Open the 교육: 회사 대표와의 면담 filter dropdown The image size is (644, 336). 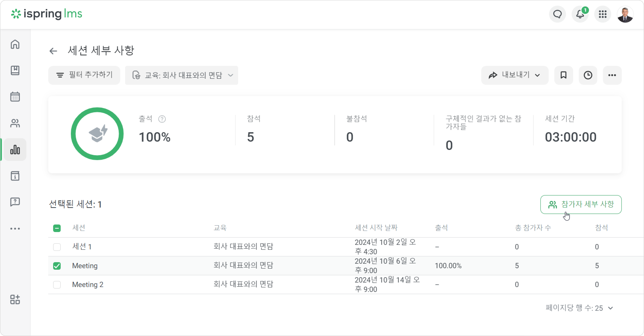coord(182,75)
